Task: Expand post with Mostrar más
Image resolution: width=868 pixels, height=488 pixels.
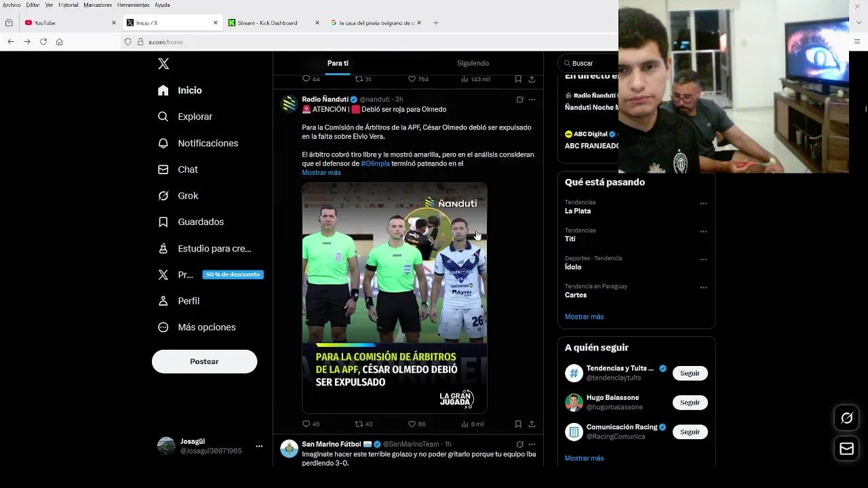Action: (321, 172)
